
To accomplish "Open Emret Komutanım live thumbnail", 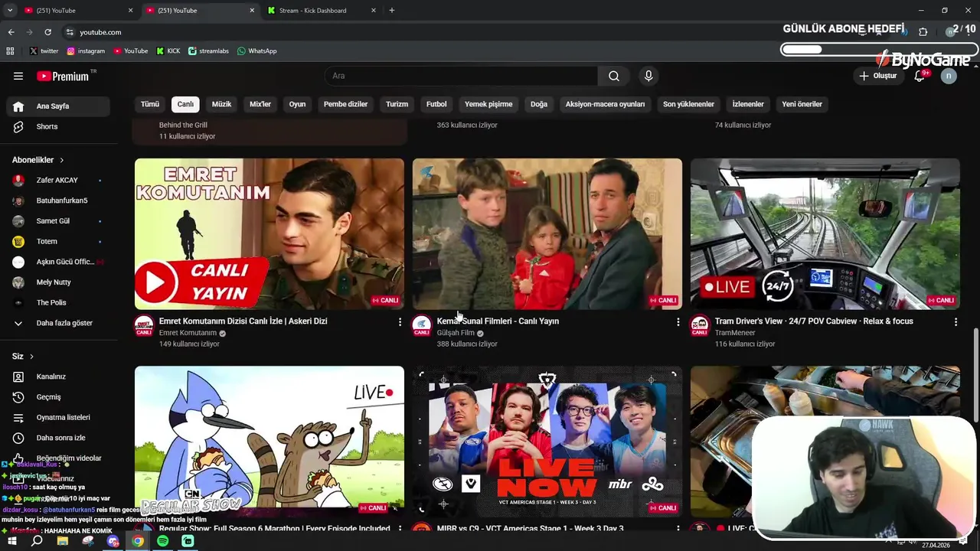I will (269, 233).
